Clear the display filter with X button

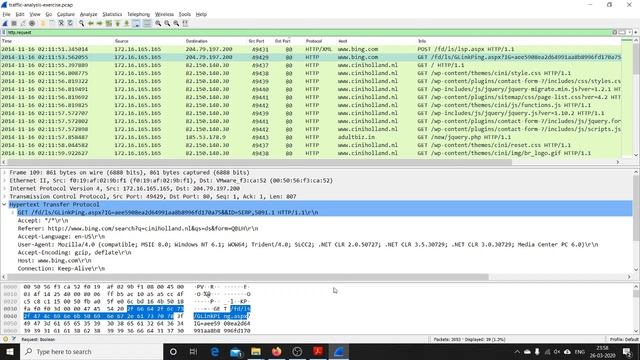click(x=615, y=32)
